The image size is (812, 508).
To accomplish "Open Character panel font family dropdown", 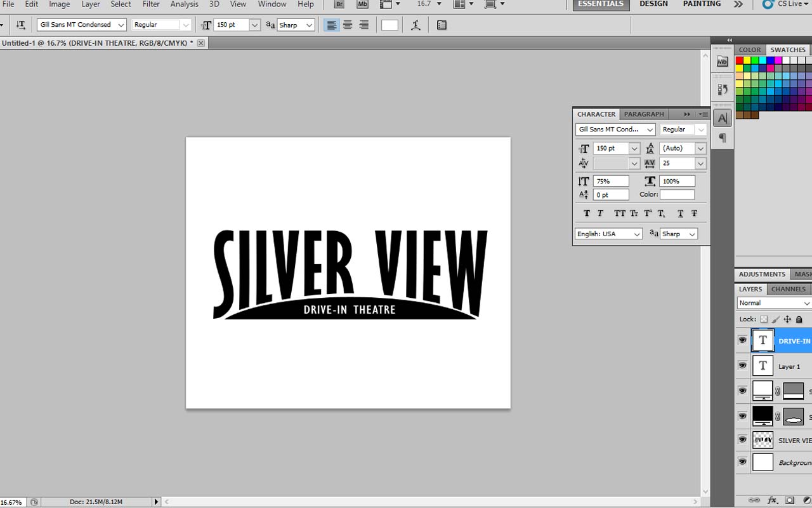I will [650, 130].
